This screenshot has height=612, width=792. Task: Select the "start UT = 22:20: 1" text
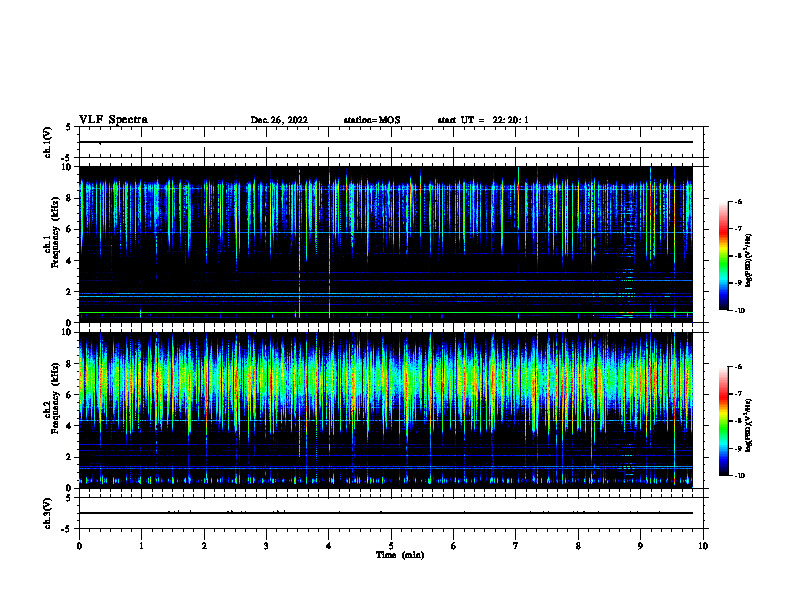point(483,120)
